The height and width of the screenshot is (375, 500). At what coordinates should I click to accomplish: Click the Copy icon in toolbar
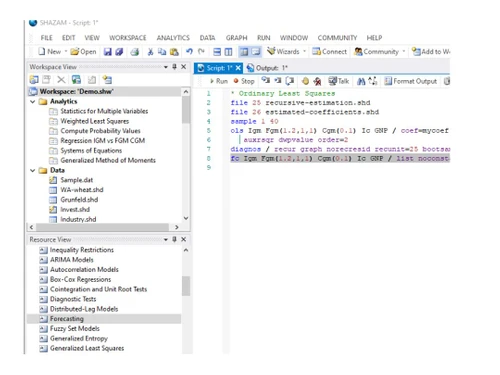pyautogui.click(x=162, y=52)
